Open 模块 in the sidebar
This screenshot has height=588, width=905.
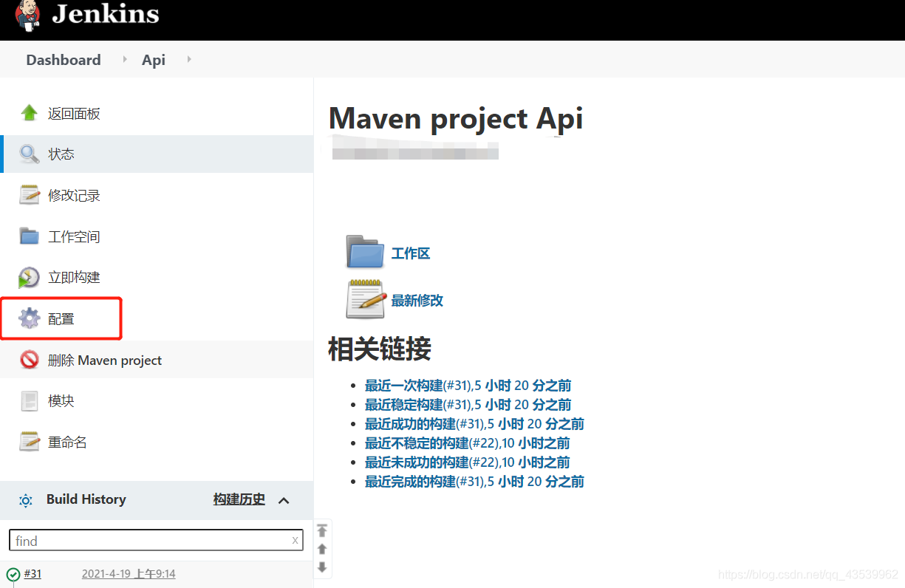click(x=61, y=400)
